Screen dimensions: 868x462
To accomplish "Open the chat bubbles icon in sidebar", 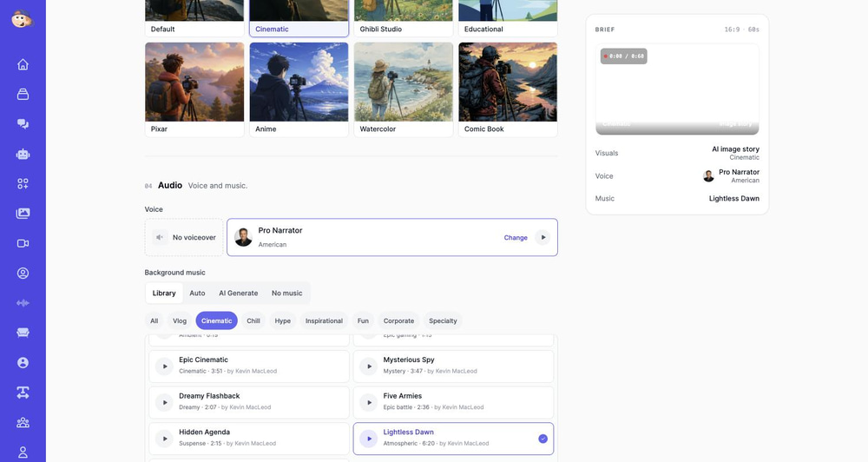I will click(x=23, y=123).
